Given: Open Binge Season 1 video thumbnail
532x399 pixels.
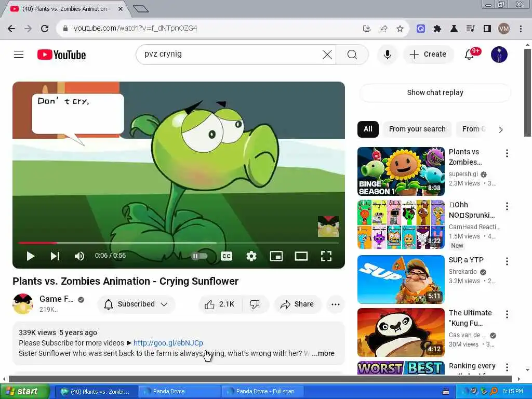Looking at the screenshot, I should click(x=401, y=171).
